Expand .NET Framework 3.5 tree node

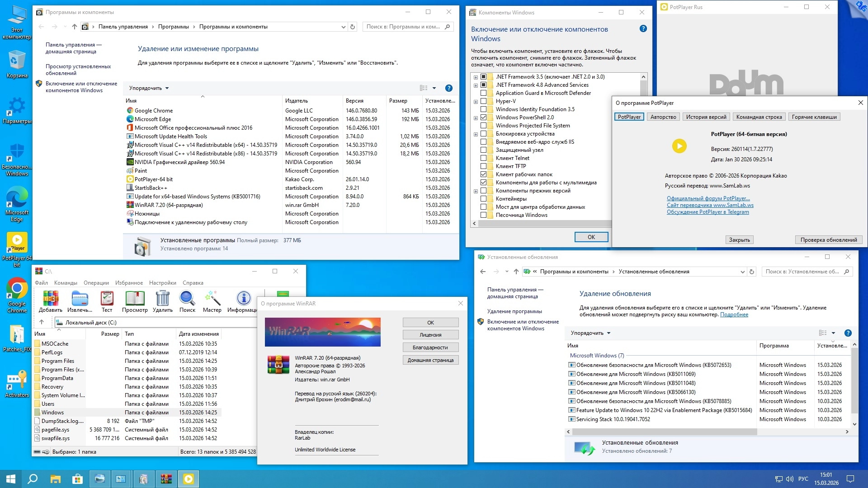tap(476, 77)
